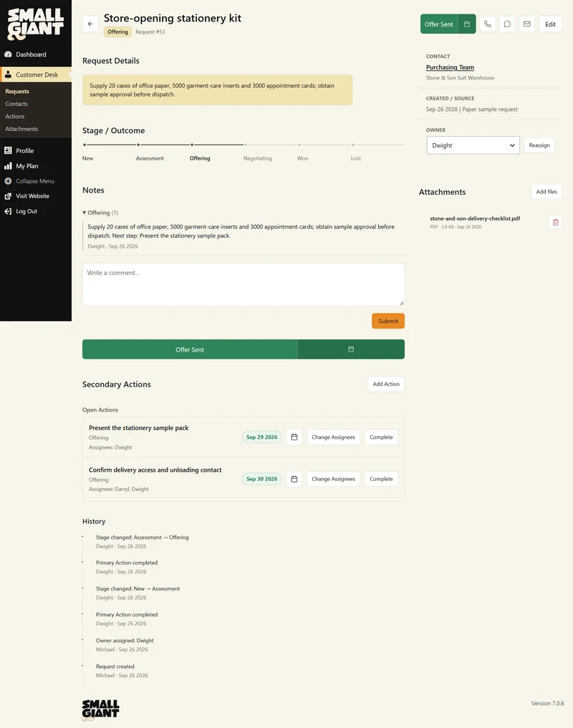Click the Log Out icon
573x728 pixels.
click(8, 211)
